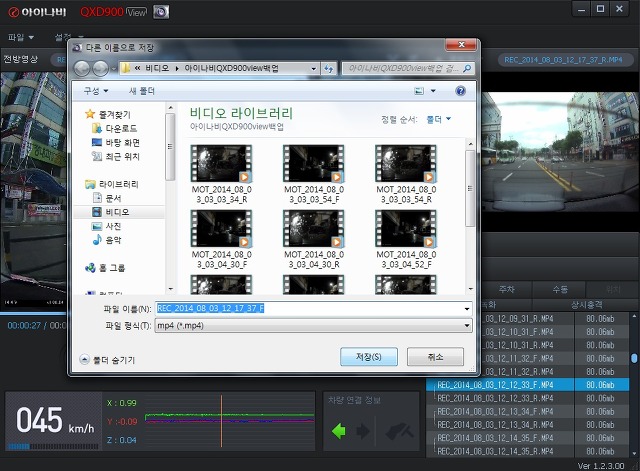The height and width of the screenshot is (471, 640).
Task: Open the 파일 menu in the viewer
Action: (x=20, y=37)
